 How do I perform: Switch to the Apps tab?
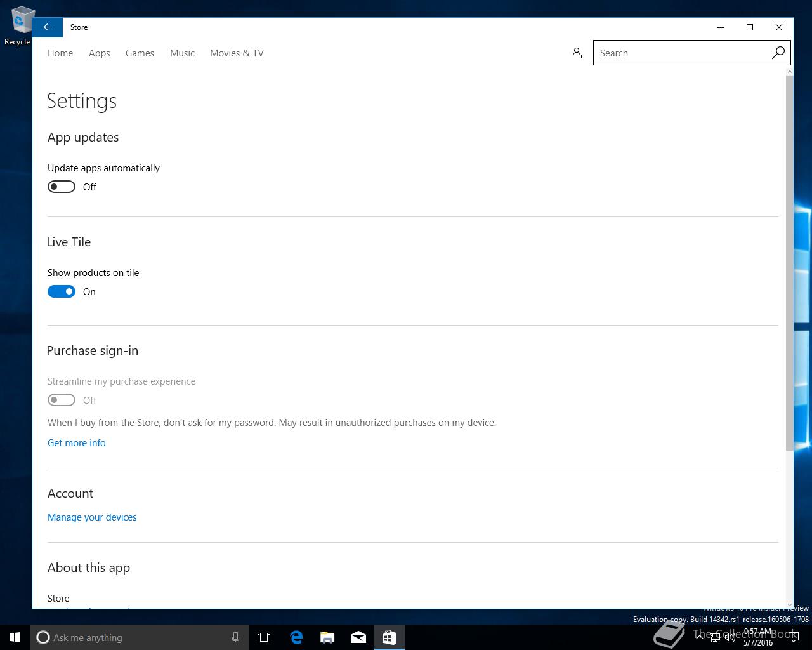[100, 53]
